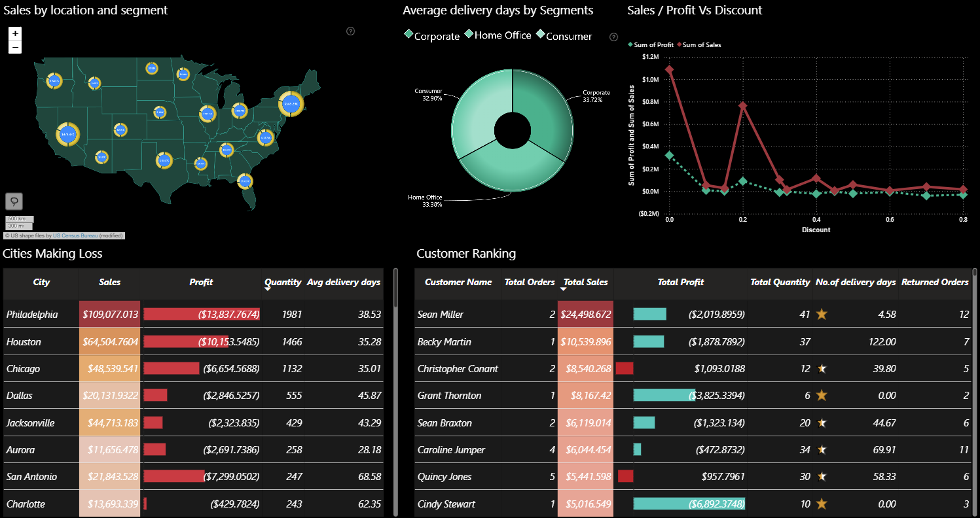Image resolution: width=980 pixels, height=518 pixels.
Task: Sort Cities table by City header
Action: 41,283
